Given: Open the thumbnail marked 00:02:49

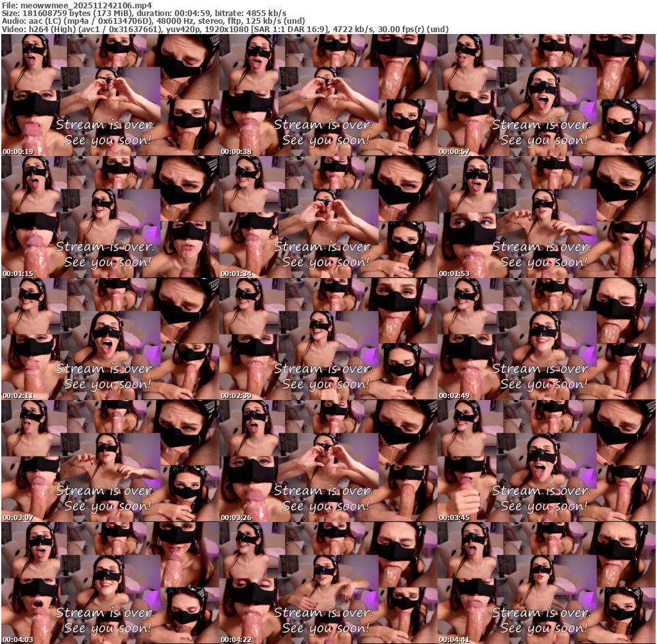Looking at the screenshot, I should click(x=546, y=339).
